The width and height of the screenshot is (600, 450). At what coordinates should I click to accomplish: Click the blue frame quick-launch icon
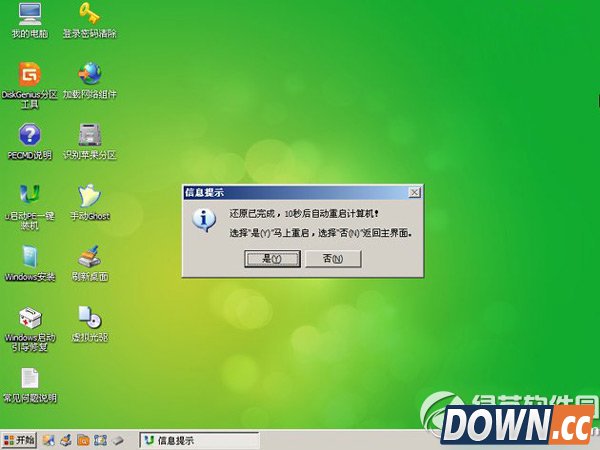tap(100, 440)
